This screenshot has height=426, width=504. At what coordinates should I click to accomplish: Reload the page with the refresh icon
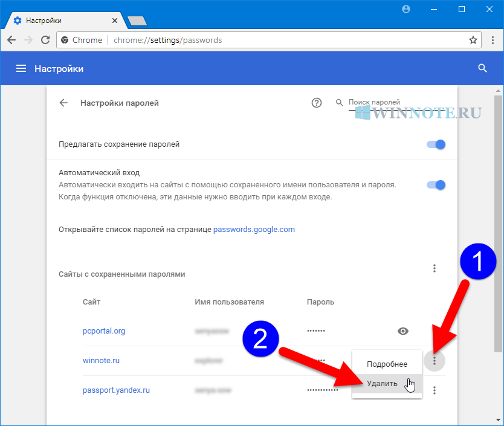(x=45, y=40)
